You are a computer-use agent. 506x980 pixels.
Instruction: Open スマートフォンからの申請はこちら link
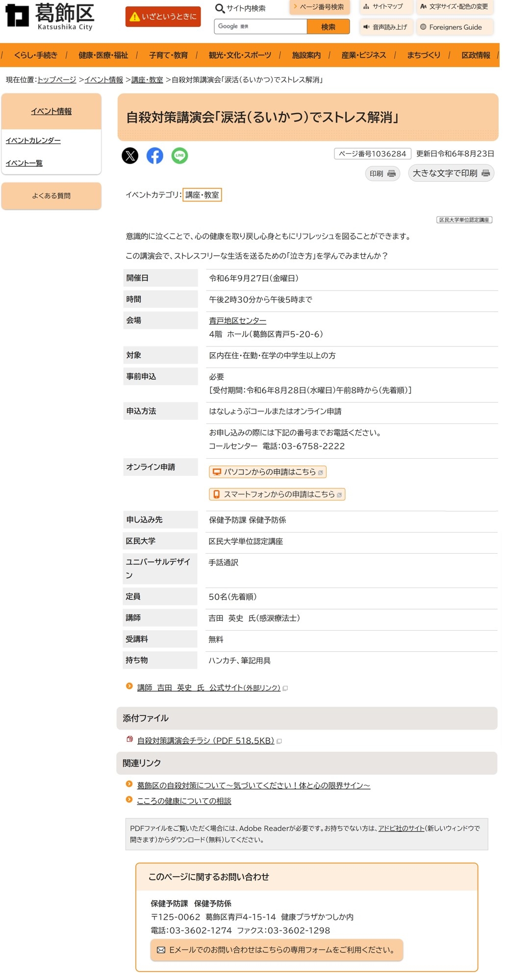[x=277, y=494]
